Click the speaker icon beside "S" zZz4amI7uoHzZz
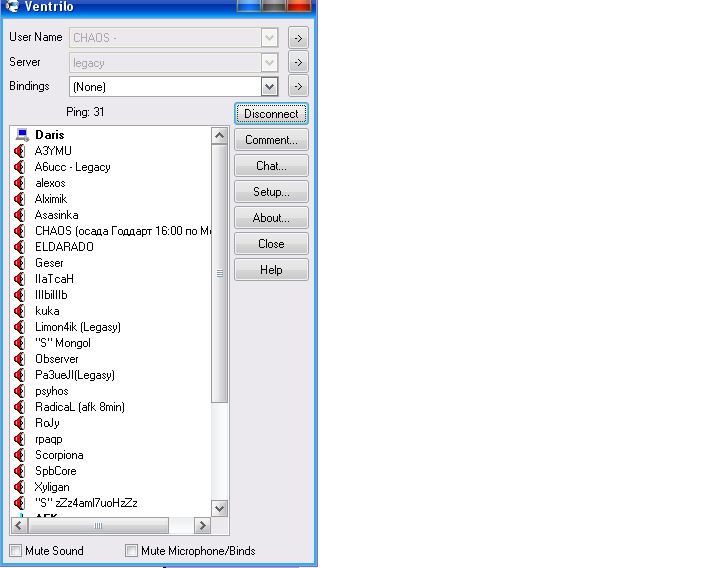The width and height of the screenshot is (720, 568). pos(19,503)
